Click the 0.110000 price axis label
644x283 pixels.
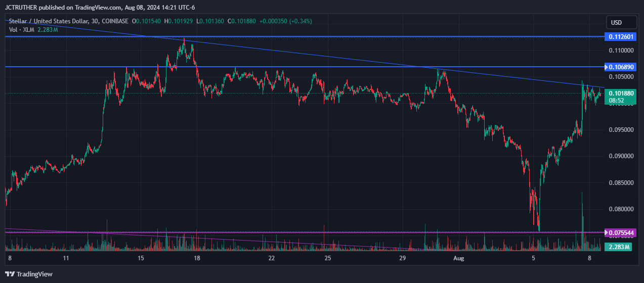tap(621, 51)
